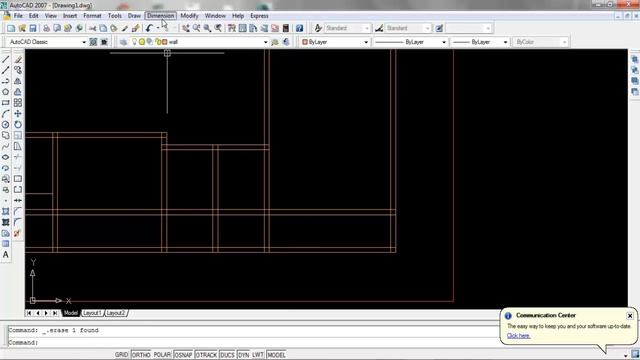Open the AutoCAD Classic workspace dropdown
Image resolution: width=640 pixels, height=360 pixels.
point(84,42)
